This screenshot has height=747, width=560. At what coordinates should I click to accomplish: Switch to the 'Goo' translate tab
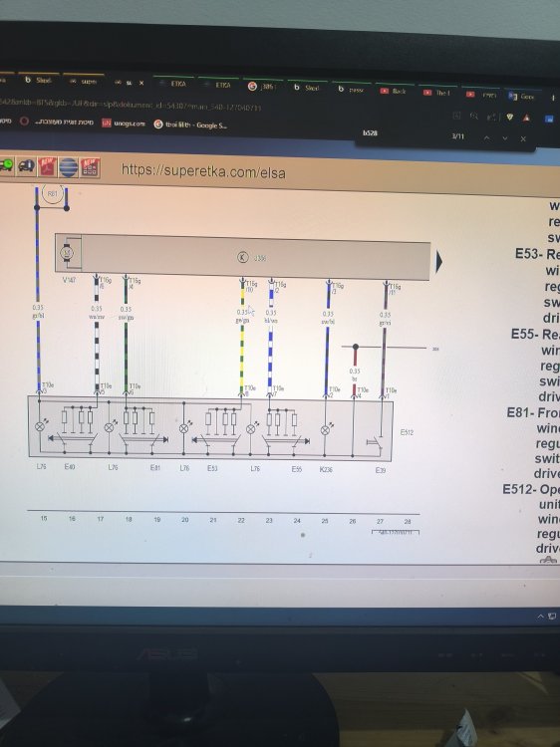point(522,96)
